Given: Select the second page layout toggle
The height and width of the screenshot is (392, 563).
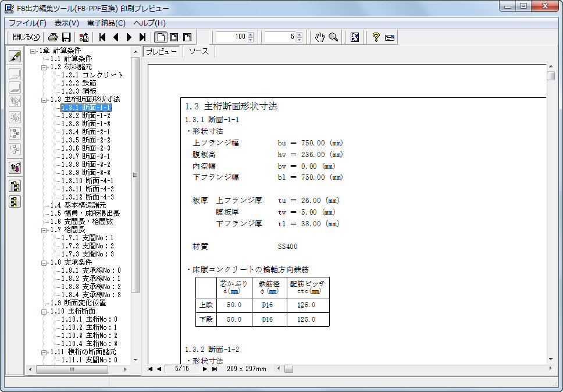Looking at the screenshot, I should point(174,37).
